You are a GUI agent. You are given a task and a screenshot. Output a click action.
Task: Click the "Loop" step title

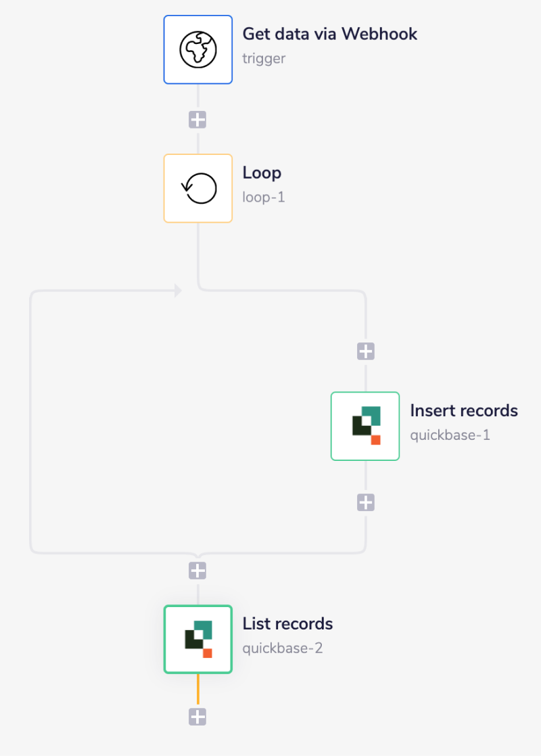262,173
